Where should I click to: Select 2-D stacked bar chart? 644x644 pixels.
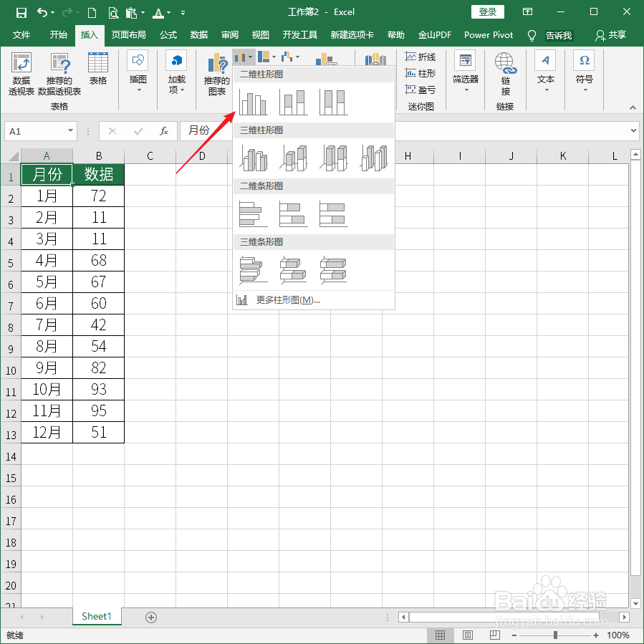293,214
